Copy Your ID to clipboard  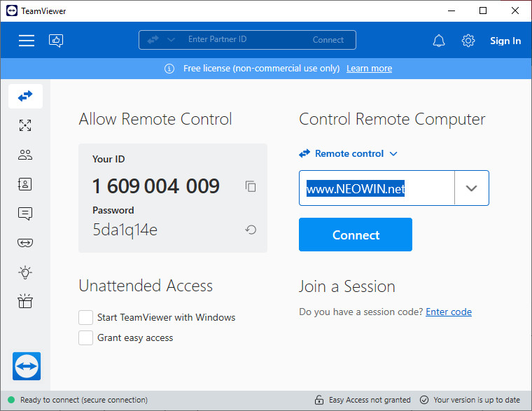(x=251, y=186)
